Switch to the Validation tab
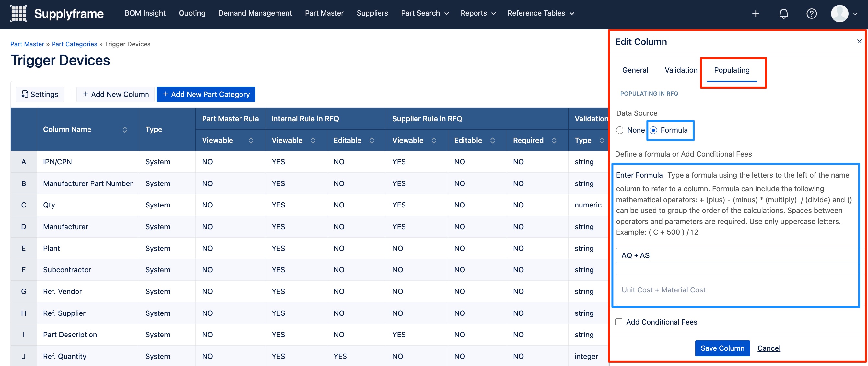 [681, 70]
